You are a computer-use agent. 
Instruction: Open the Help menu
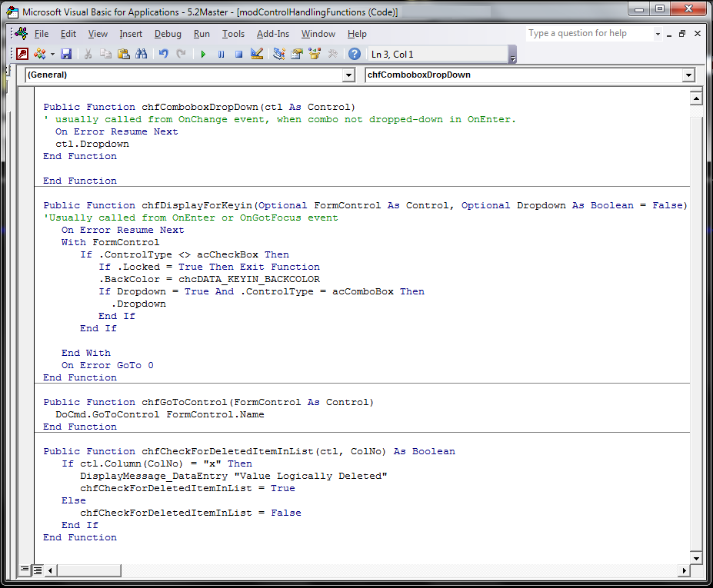pos(357,34)
